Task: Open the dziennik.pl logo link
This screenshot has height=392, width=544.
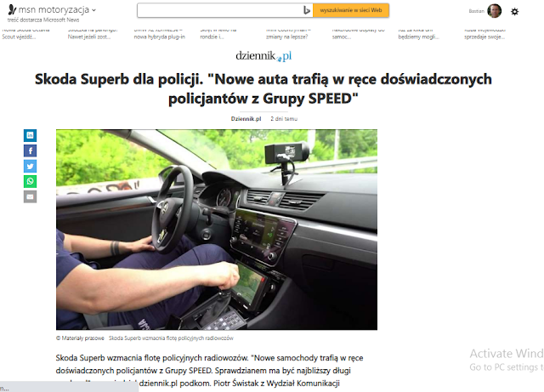Action: (263, 55)
